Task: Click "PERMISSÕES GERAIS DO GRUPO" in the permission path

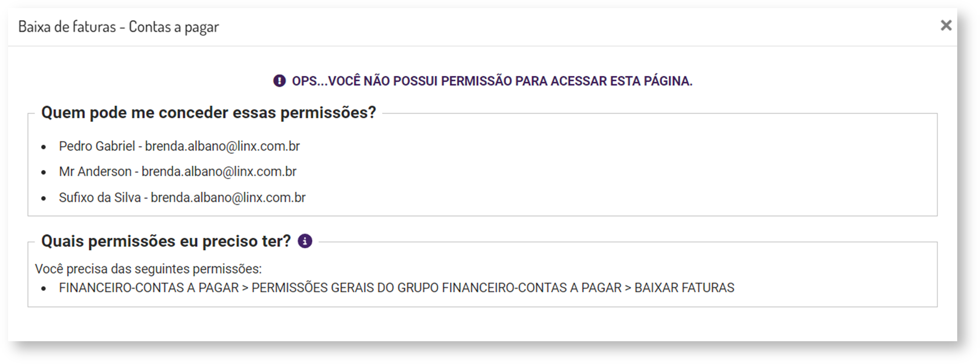Action: tap(345, 288)
